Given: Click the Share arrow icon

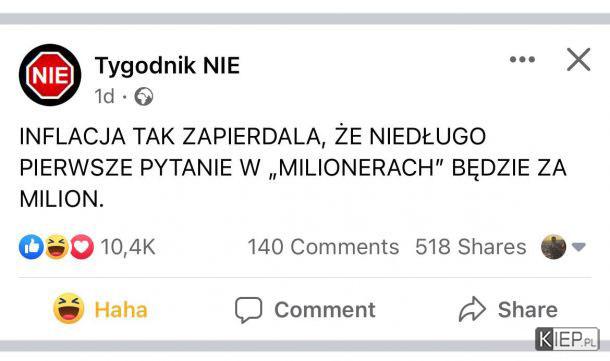Looking at the screenshot, I should (472, 309).
